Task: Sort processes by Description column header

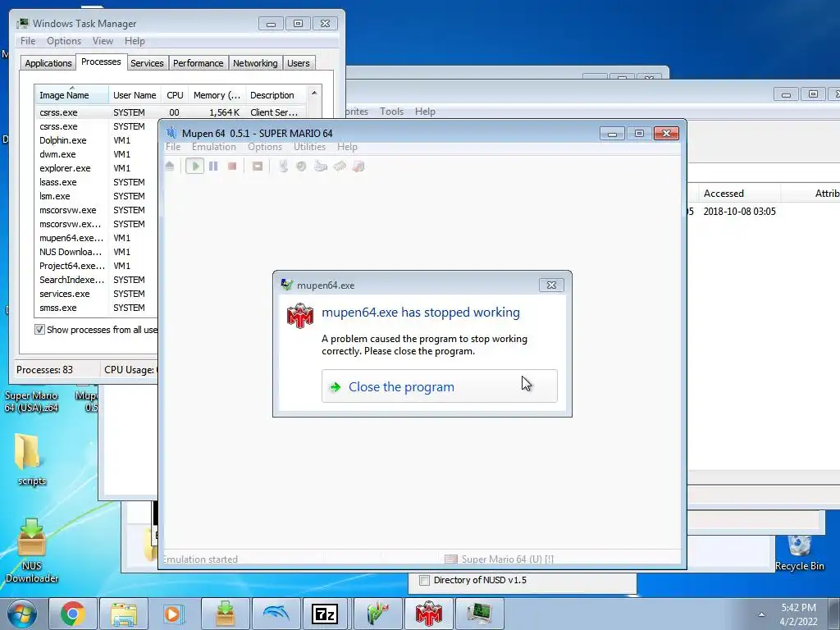Action: coord(276,95)
